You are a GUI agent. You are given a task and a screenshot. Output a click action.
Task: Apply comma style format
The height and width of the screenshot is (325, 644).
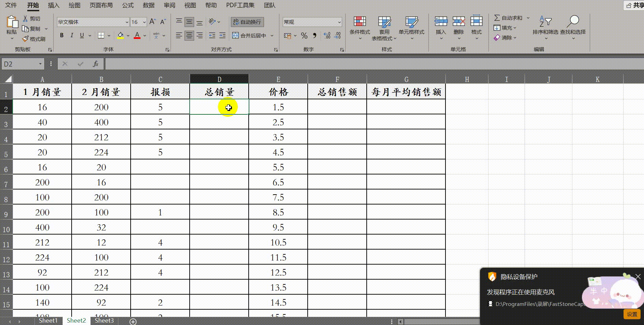(314, 36)
